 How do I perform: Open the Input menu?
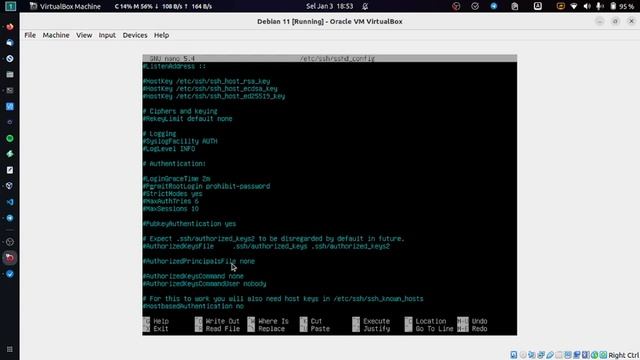click(x=107, y=35)
